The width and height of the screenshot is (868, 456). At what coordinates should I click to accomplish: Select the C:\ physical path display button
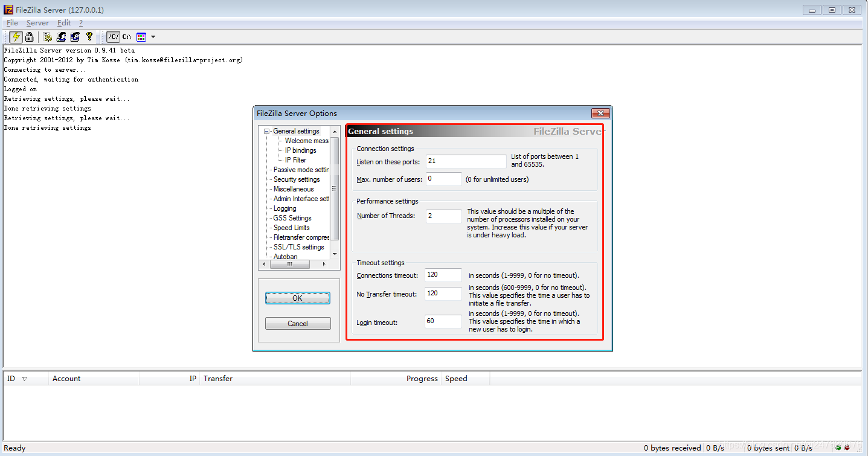pyautogui.click(x=127, y=37)
